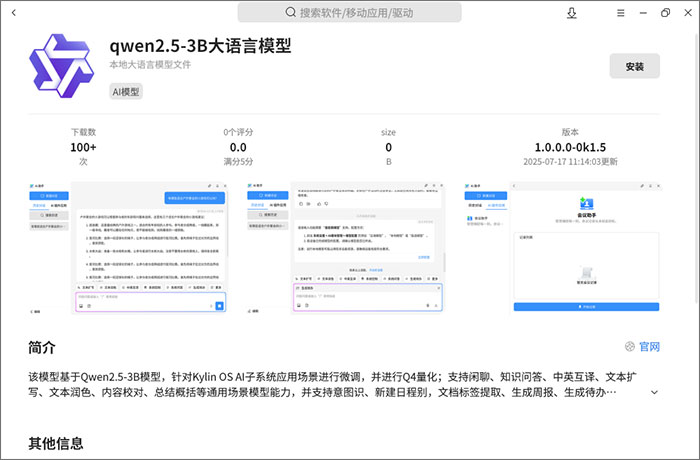Click the 100+ download count
The height and width of the screenshot is (460, 700).
(83, 147)
